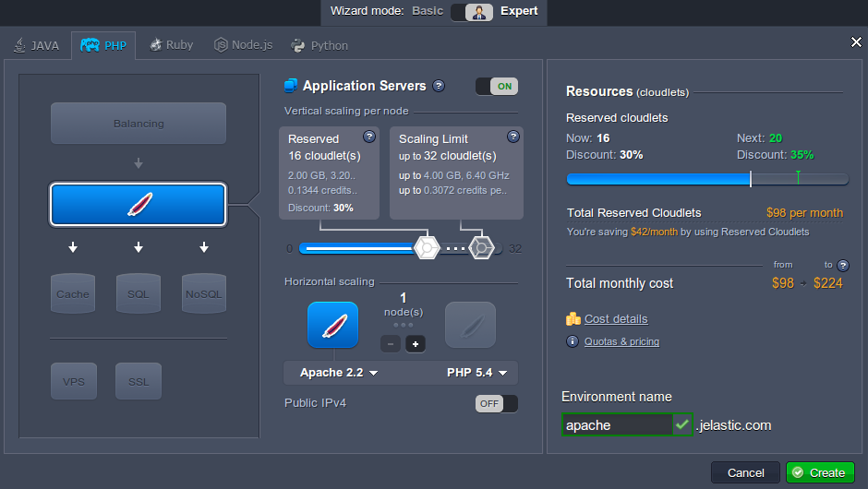Open the Ruby tab

[172, 45]
